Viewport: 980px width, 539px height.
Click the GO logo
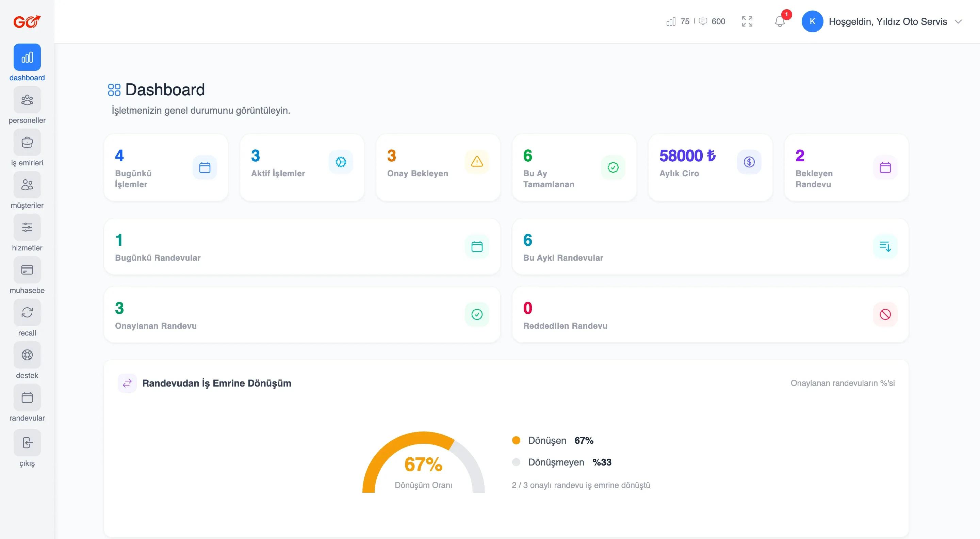27,22
